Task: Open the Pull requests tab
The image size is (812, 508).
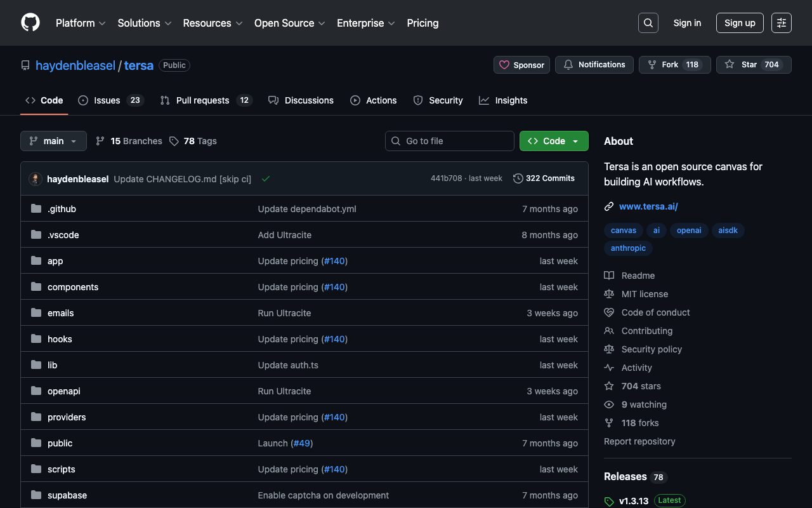Action: (202, 100)
